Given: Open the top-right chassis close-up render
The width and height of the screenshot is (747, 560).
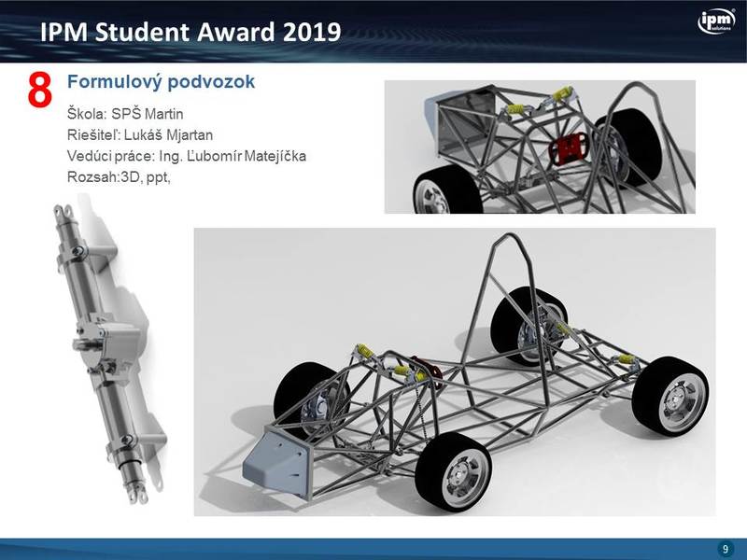Looking at the screenshot, I should point(540,146).
